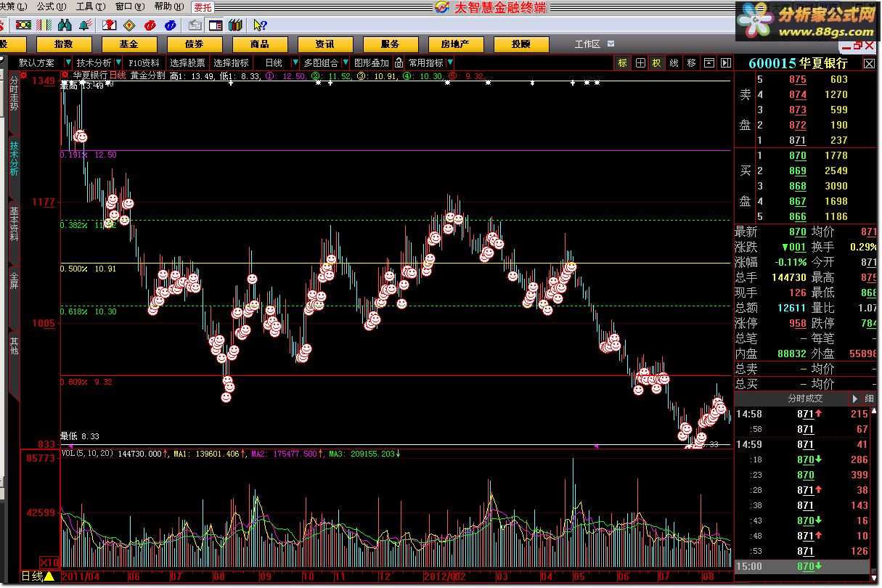Click the 委托 tab in menu bar

pyautogui.click(x=203, y=7)
